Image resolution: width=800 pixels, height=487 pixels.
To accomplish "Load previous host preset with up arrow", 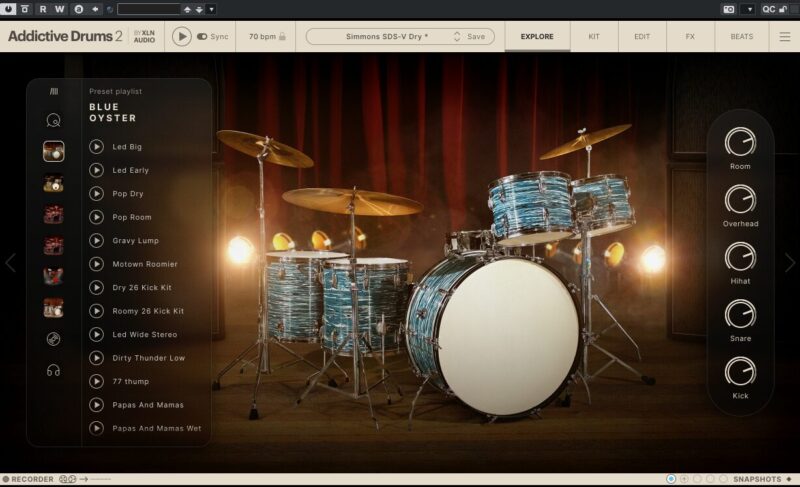I will [x=187, y=9].
